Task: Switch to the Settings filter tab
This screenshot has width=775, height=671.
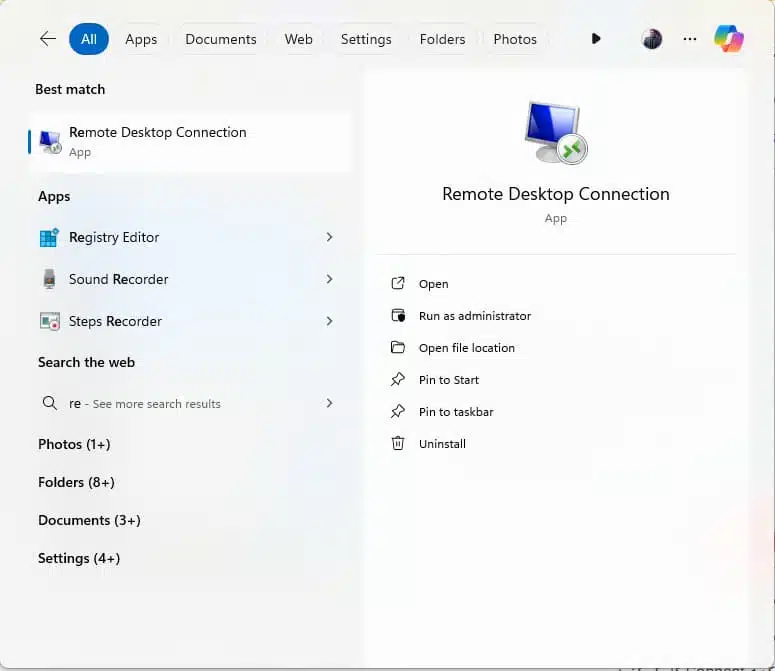Action: coord(366,39)
